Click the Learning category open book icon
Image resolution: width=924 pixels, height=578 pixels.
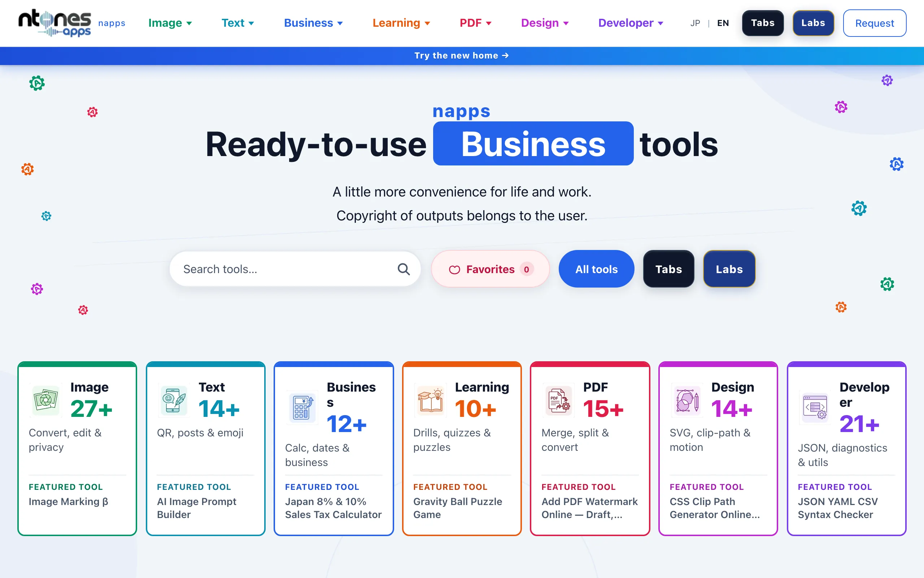[430, 400]
